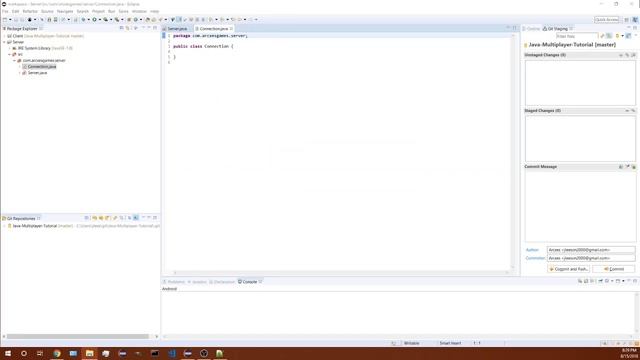Open the New button dropdown arrow
640x360 pixels.
pyautogui.click(x=10, y=20)
